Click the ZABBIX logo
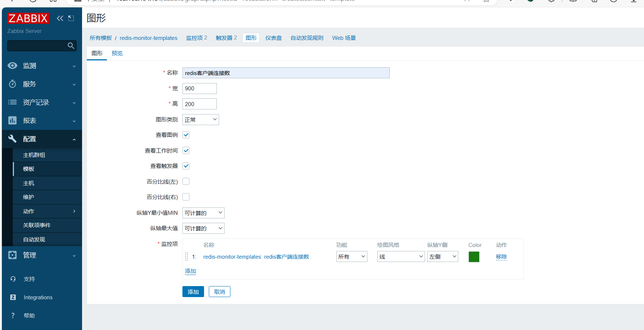The image size is (644, 330). [28, 18]
